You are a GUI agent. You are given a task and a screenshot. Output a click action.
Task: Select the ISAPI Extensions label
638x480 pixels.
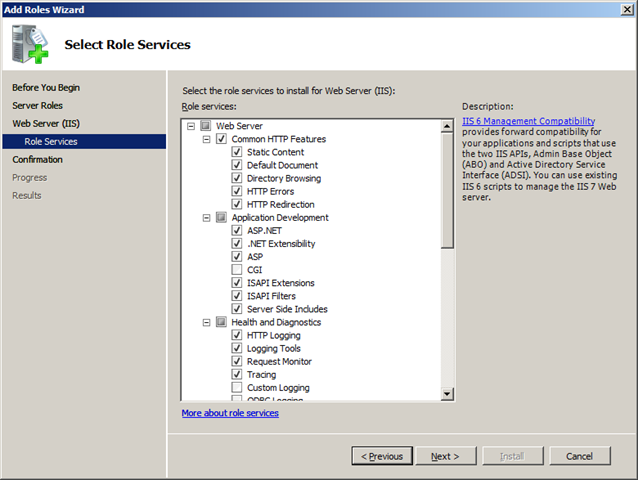tap(281, 282)
